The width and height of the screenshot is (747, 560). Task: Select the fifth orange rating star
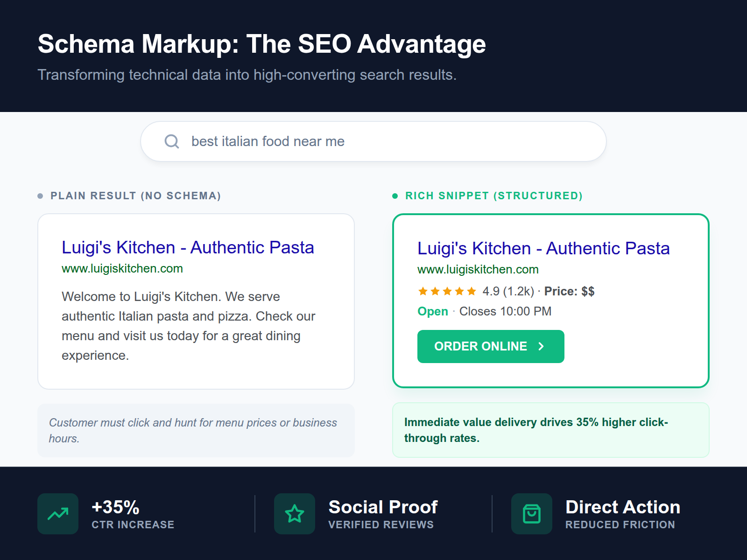point(471,291)
